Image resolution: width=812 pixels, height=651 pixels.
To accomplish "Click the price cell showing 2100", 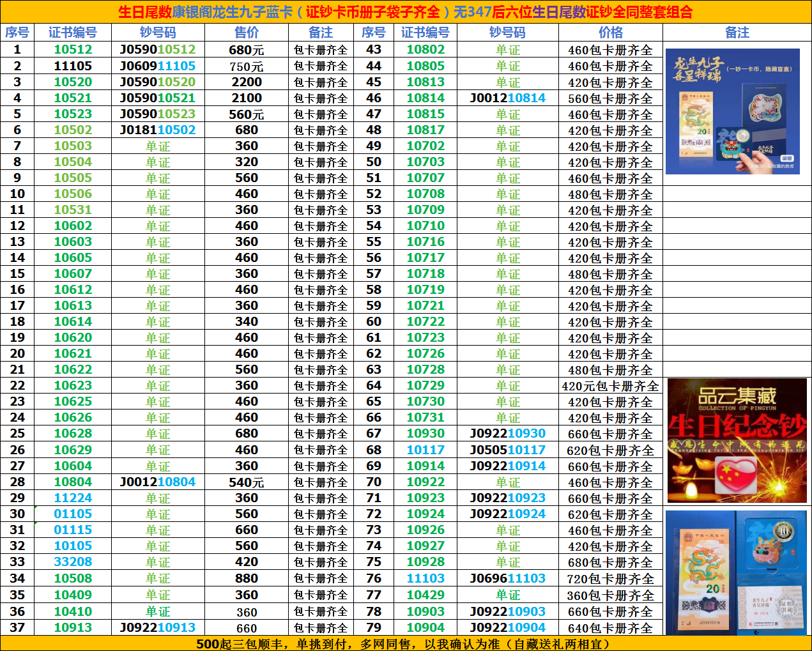I will point(247,98).
